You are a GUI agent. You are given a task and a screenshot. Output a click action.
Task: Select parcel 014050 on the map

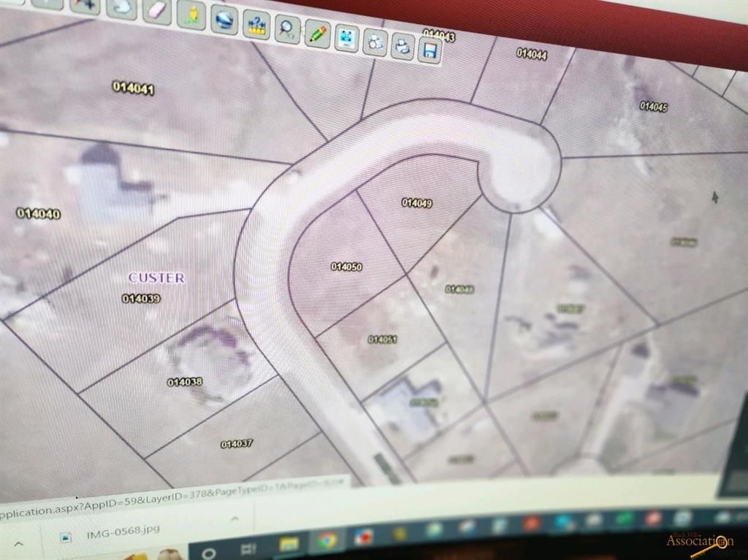pyautogui.click(x=346, y=267)
